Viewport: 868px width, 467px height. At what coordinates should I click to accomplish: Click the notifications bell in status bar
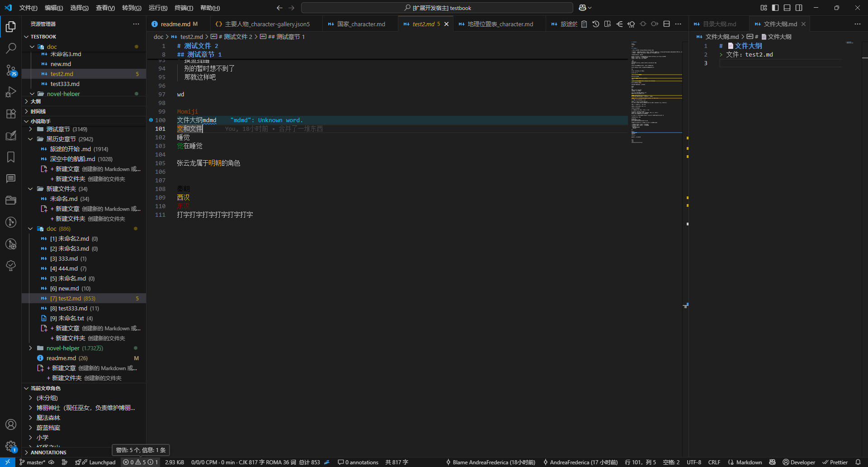[858, 462]
